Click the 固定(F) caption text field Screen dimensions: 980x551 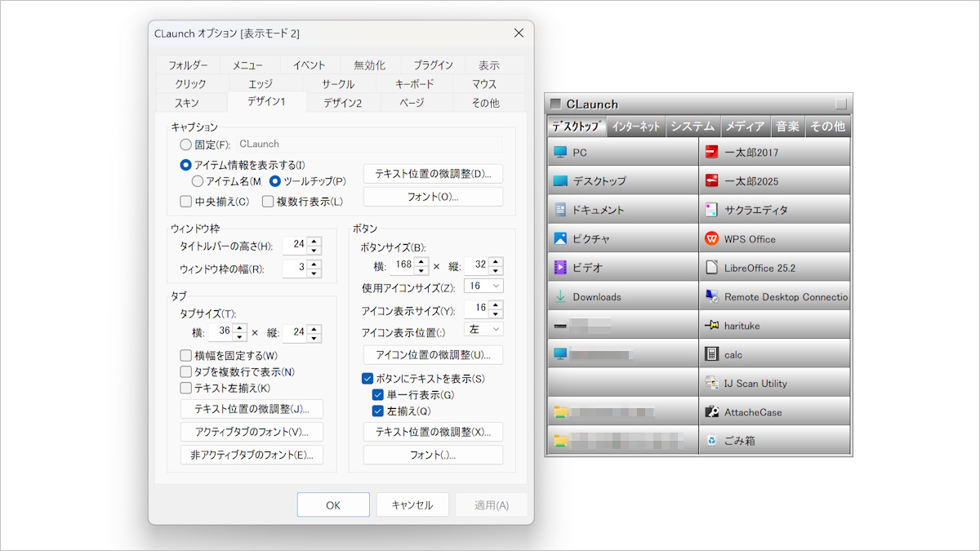(367, 144)
